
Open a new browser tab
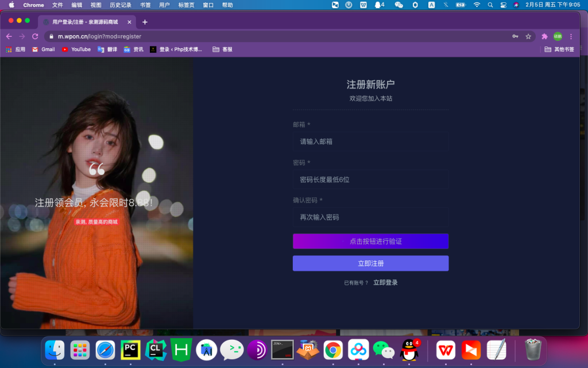[x=145, y=22]
